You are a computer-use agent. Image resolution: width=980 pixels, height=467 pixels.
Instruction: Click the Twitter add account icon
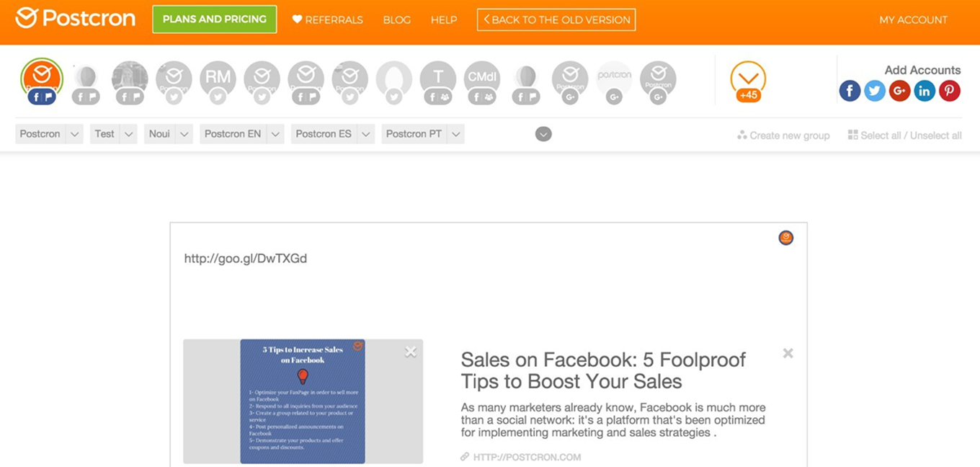[875, 91]
